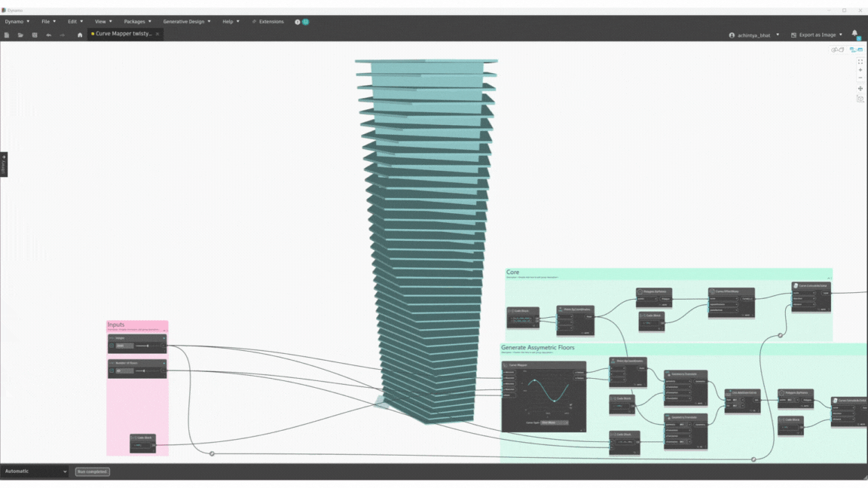Click the Undo arrow icon
The width and height of the screenshot is (868, 488).
49,35
